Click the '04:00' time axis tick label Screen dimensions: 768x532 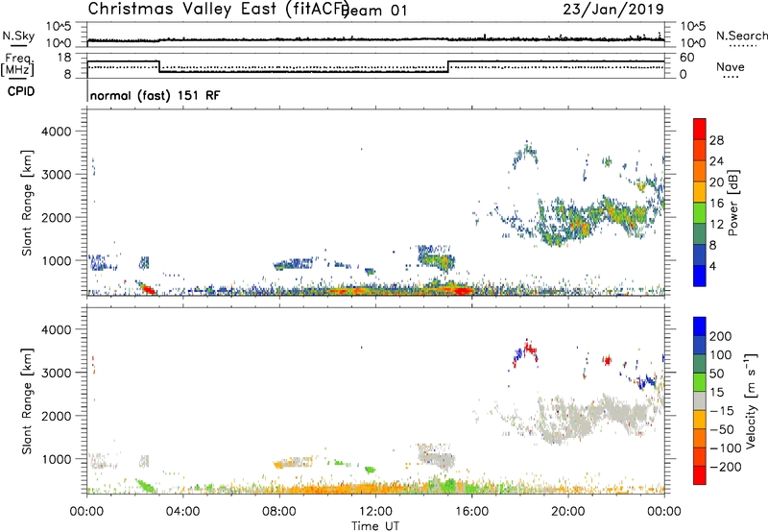182,512
